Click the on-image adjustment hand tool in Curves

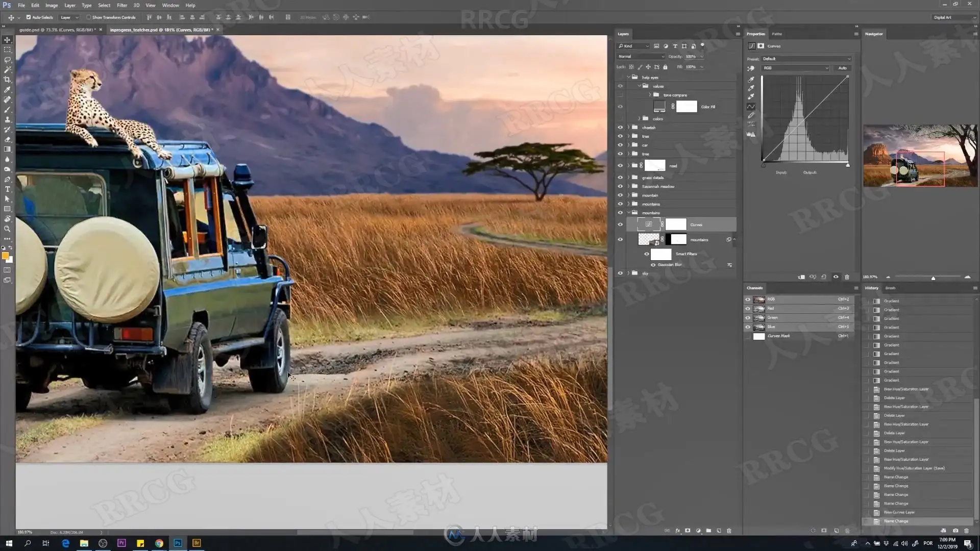click(751, 68)
